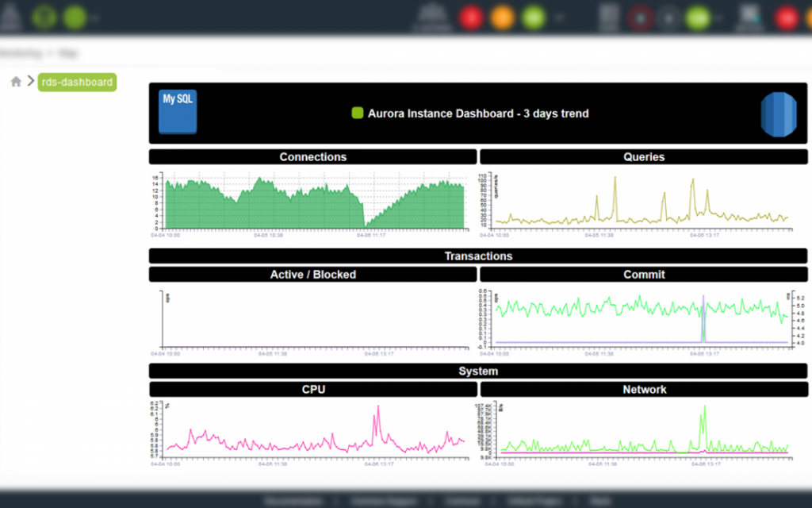The width and height of the screenshot is (812, 508).
Task: Expand the services status dropdown chevron
Action: tap(718, 17)
